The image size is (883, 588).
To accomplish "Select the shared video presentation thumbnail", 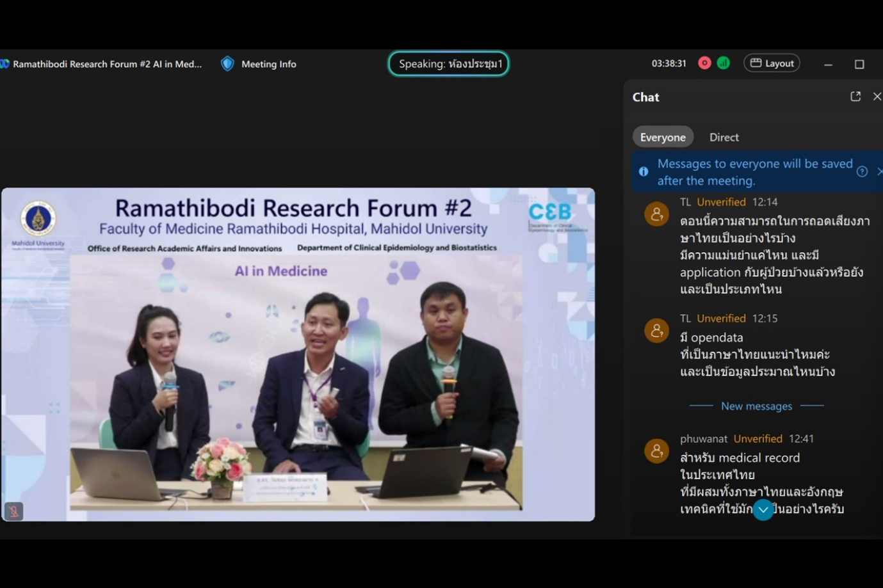I will (298, 354).
